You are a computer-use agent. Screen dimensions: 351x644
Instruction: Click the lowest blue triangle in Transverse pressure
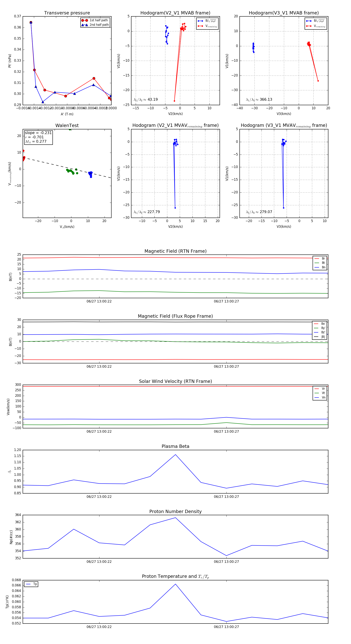pyautogui.click(x=43, y=102)
